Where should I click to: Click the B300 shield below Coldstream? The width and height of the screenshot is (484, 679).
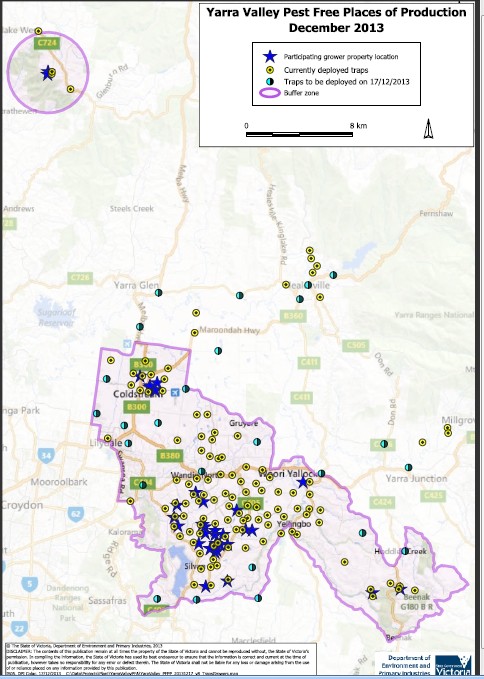137,407
